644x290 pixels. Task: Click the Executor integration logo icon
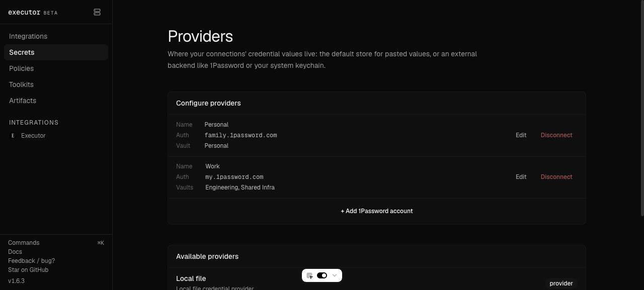tap(13, 136)
